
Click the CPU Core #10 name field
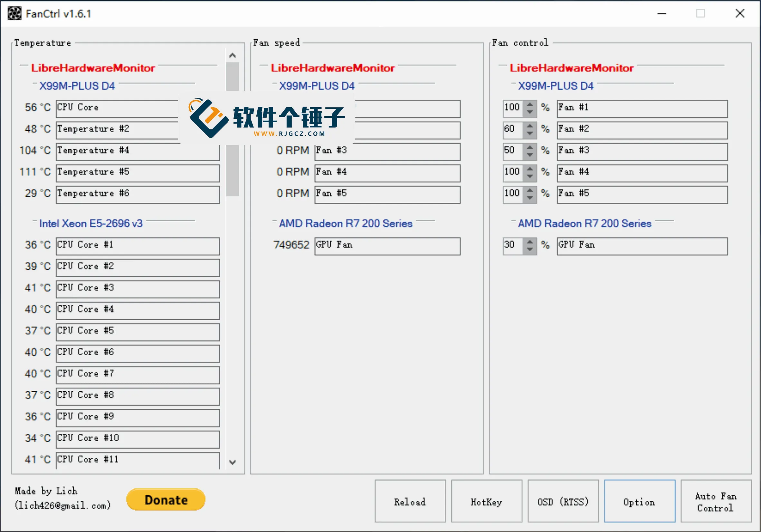point(138,440)
